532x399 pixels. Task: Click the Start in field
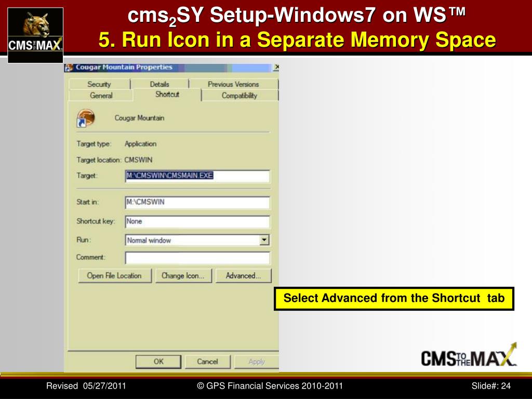pos(197,202)
